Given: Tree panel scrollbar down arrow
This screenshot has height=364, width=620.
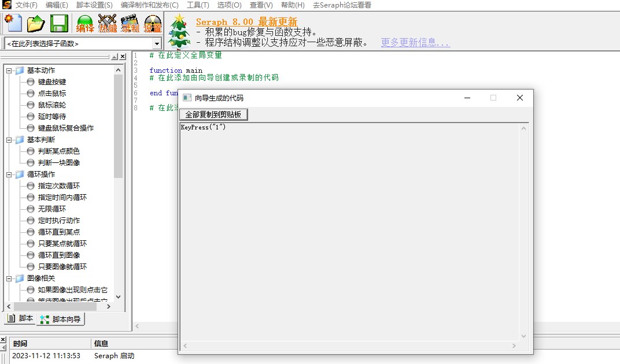Looking at the screenshot, I should tap(118, 297).
